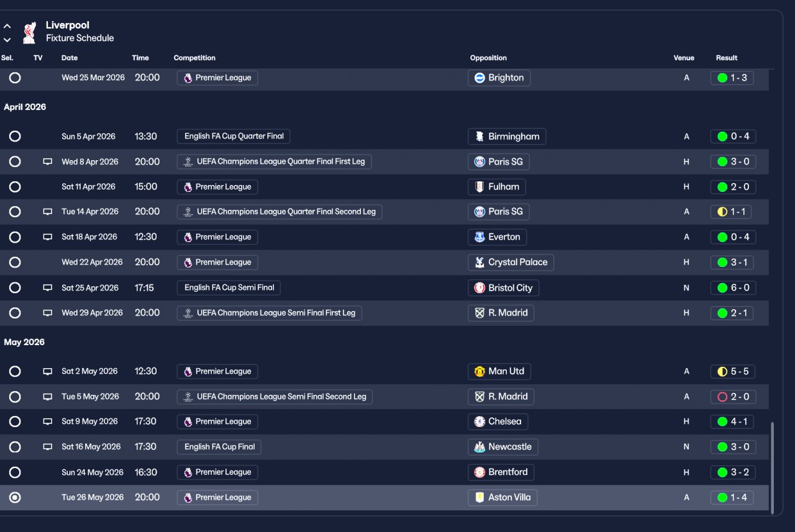Open the Chelsea opposition button
Image resolution: width=795 pixels, height=532 pixels.
pos(498,422)
